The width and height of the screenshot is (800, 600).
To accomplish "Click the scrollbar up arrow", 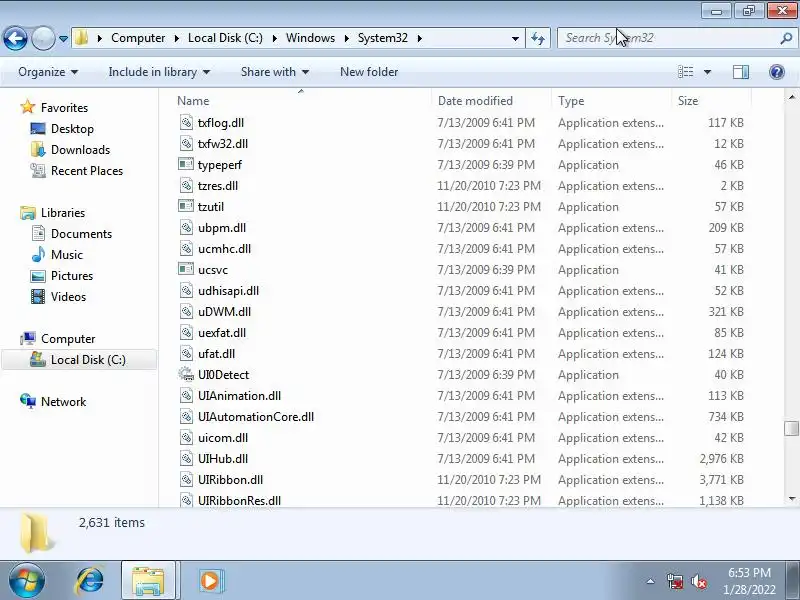I will coord(791,97).
